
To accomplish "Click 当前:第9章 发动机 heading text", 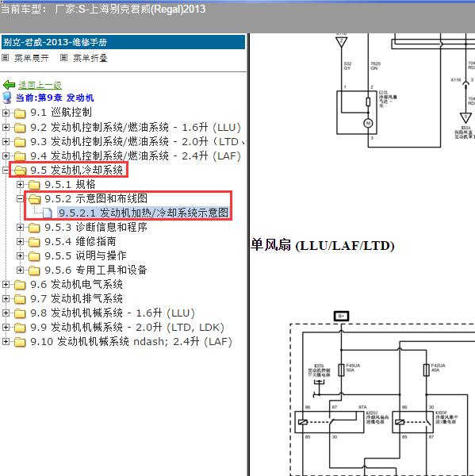I will [x=55, y=98].
